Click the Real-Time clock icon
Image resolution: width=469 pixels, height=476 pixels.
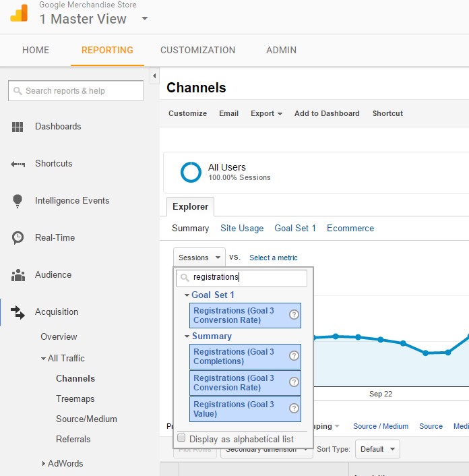click(18, 238)
